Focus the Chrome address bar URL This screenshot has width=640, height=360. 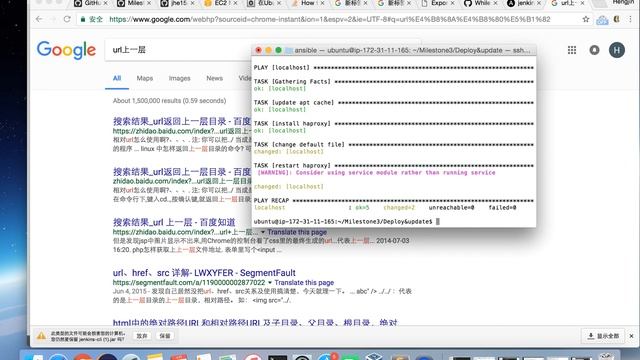(330, 19)
